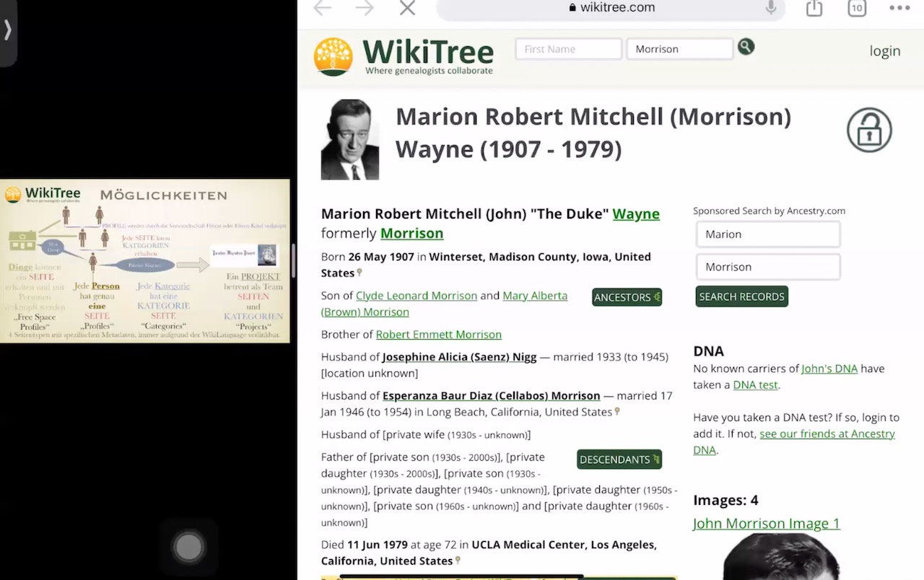Click the ANCESTORS button

point(627,297)
